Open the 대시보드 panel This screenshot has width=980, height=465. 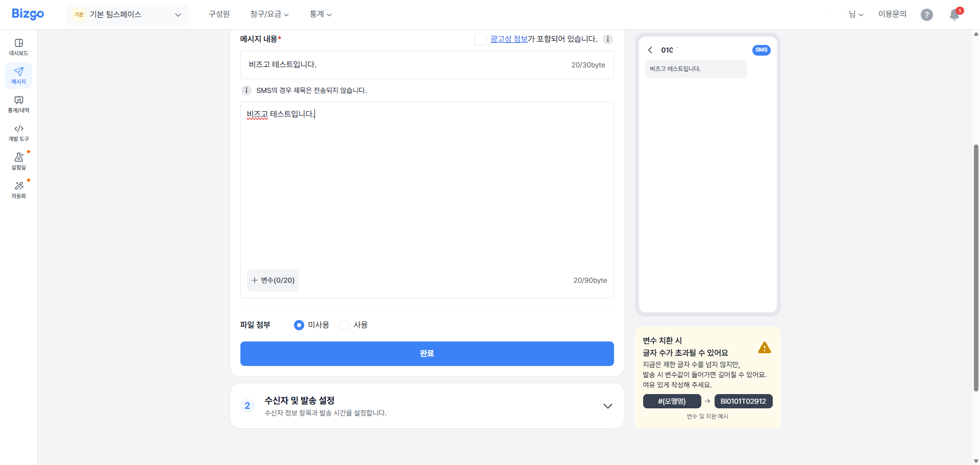18,46
